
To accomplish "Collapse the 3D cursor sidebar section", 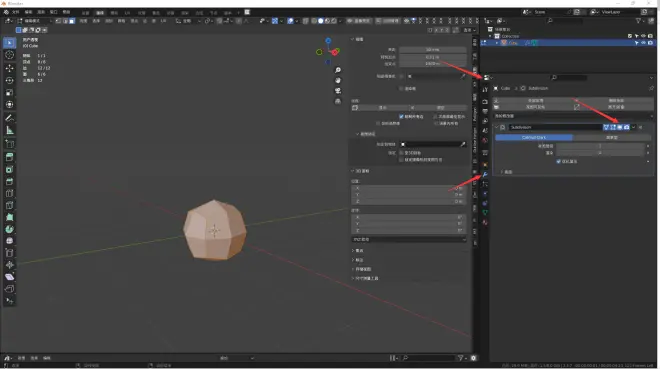I will click(x=353, y=171).
